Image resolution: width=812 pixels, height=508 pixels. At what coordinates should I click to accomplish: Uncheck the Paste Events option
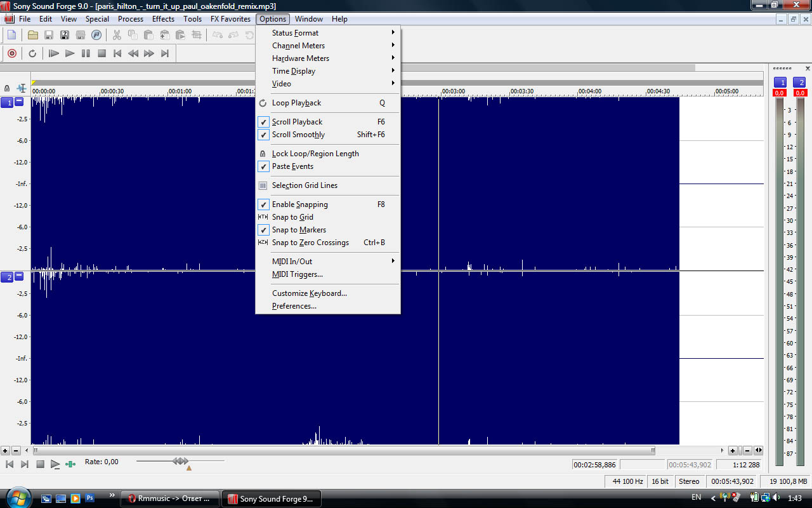[328, 166]
